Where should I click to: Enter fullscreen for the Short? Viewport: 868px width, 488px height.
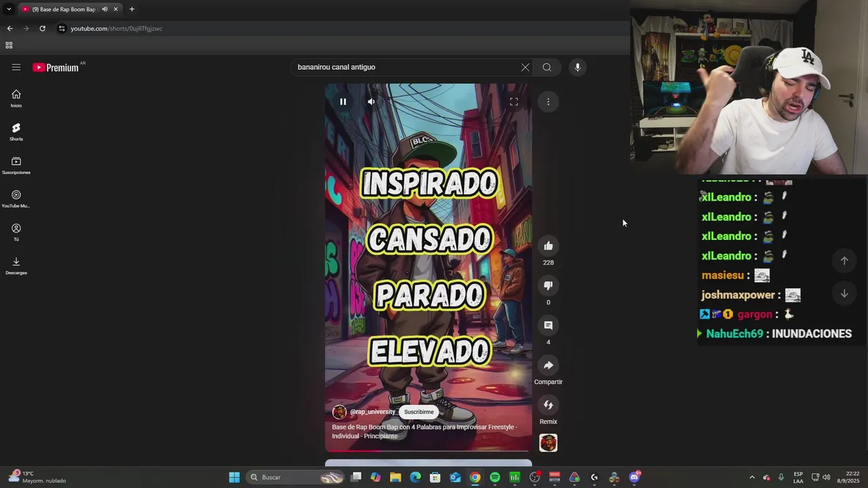click(513, 102)
